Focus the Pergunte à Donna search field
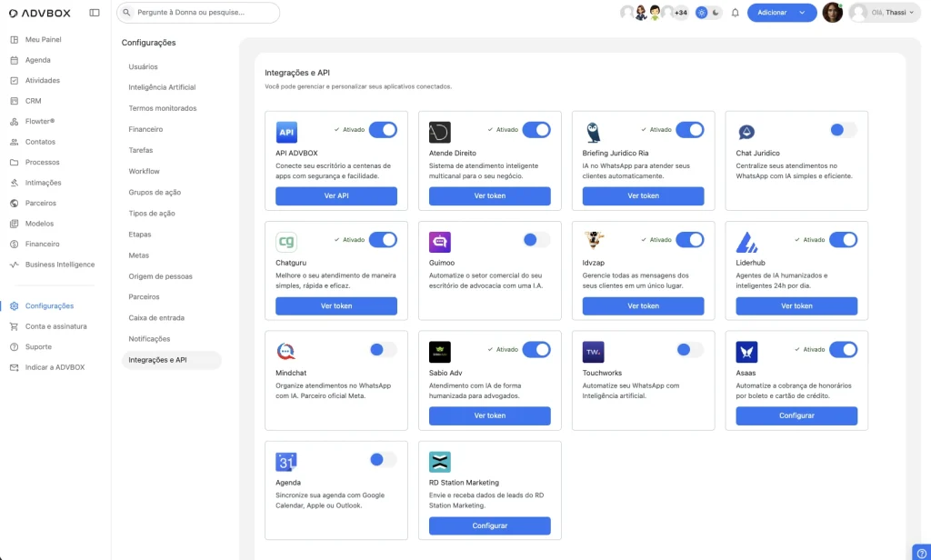The width and height of the screenshot is (931, 560). click(198, 13)
